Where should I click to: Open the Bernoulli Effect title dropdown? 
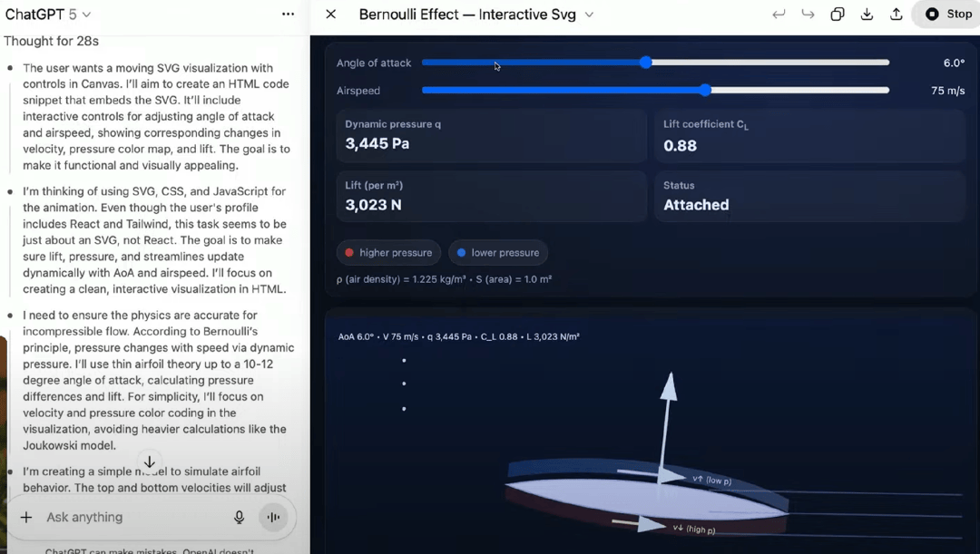[x=589, y=15]
